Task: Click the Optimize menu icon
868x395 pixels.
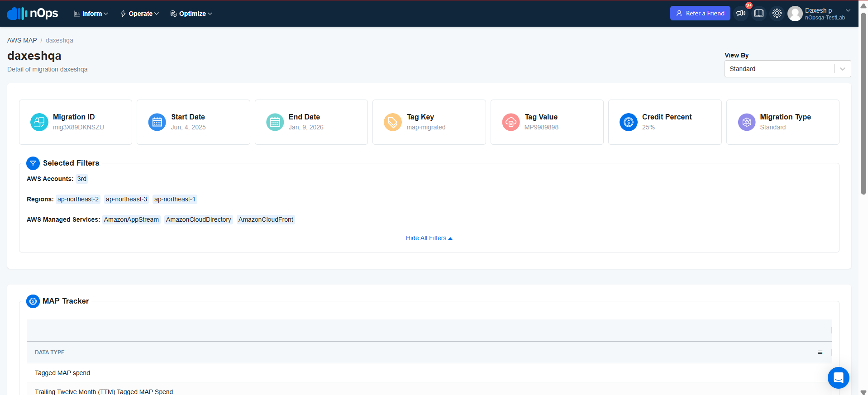Action: pos(173,14)
